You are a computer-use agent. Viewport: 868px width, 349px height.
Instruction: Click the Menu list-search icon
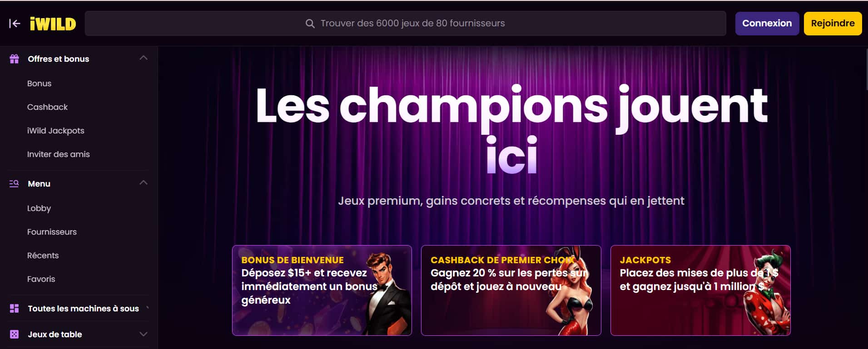pyautogui.click(x=15, y=184)
